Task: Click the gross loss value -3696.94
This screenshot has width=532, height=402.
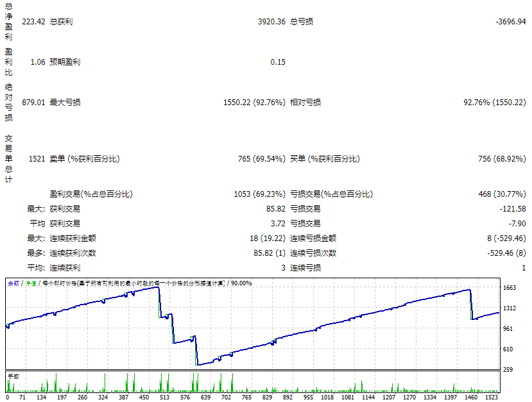Action: pyautogui.click(x=511, y=22)
